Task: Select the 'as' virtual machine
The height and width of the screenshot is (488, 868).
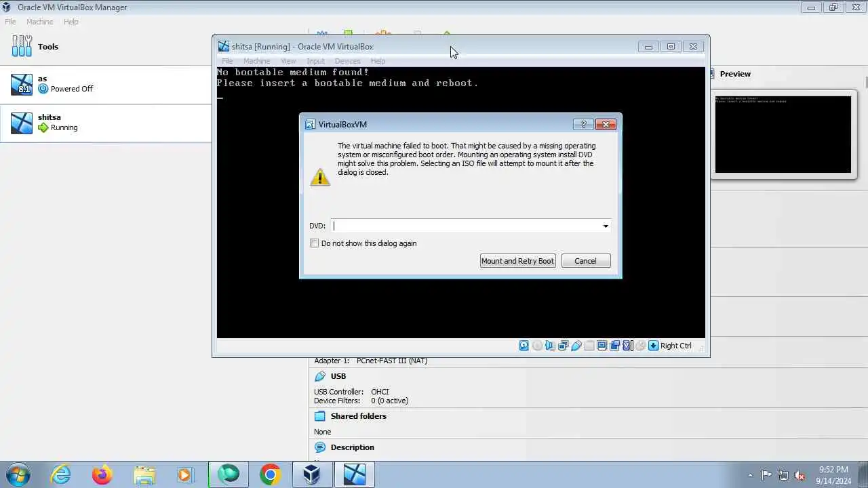Action: click(106, 84)
